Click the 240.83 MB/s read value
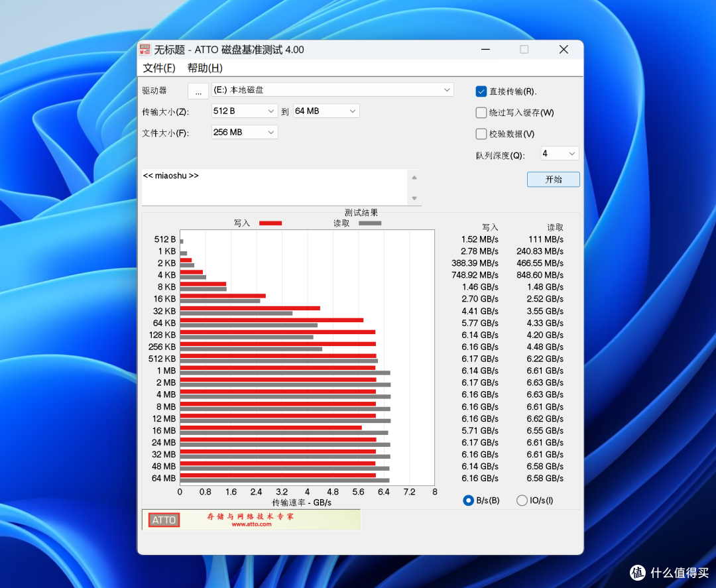Screen dimensions: 716x588 point(540,251)
